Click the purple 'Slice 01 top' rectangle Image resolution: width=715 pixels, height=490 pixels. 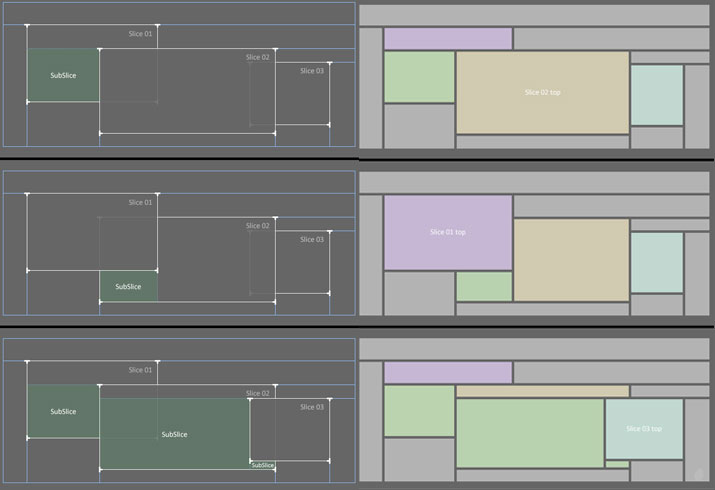[447, 232]
